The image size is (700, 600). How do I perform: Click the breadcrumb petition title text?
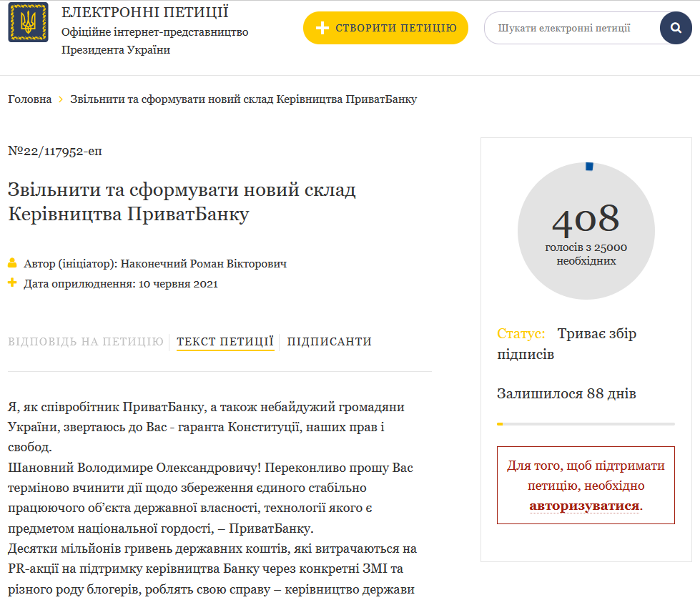[x=243, y=99]
